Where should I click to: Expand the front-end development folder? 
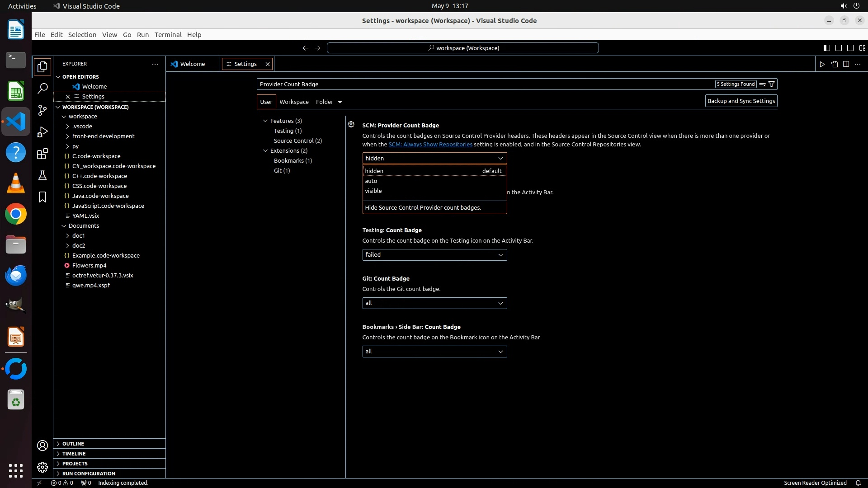click(x=103, y=136)
